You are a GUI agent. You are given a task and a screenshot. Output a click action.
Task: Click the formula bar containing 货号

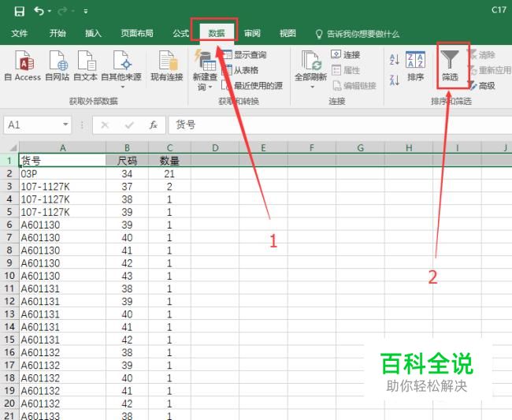point(340,125)
